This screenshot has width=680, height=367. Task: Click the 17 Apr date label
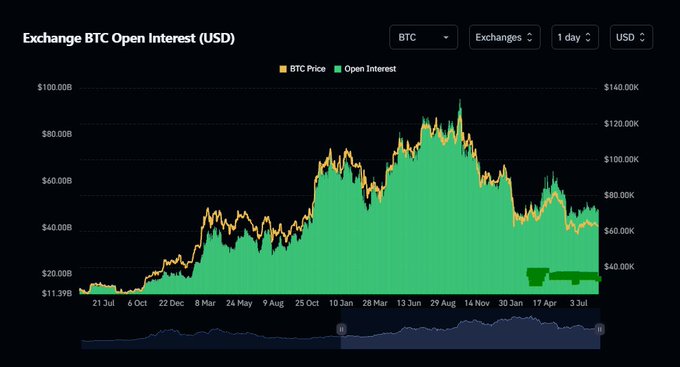point(544,303)
